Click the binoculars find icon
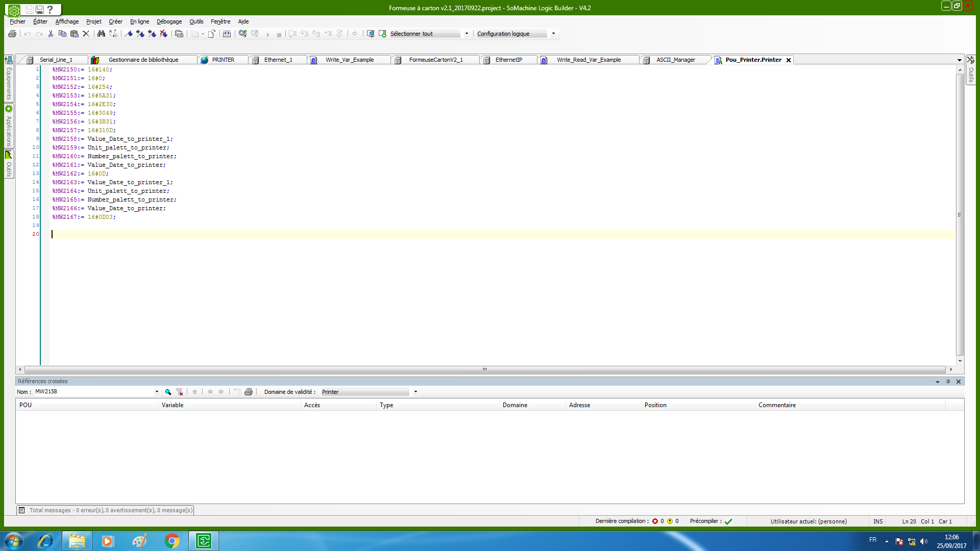Image resolution: width=980 pixels, height=551 pixels. tap(101, 34)
